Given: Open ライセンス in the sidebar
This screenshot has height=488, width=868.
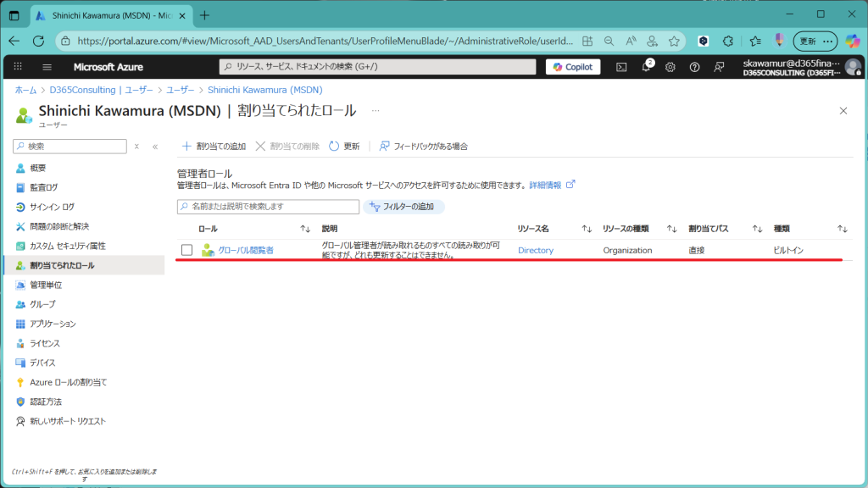Looking at the screenshot, I should (45, 343).
